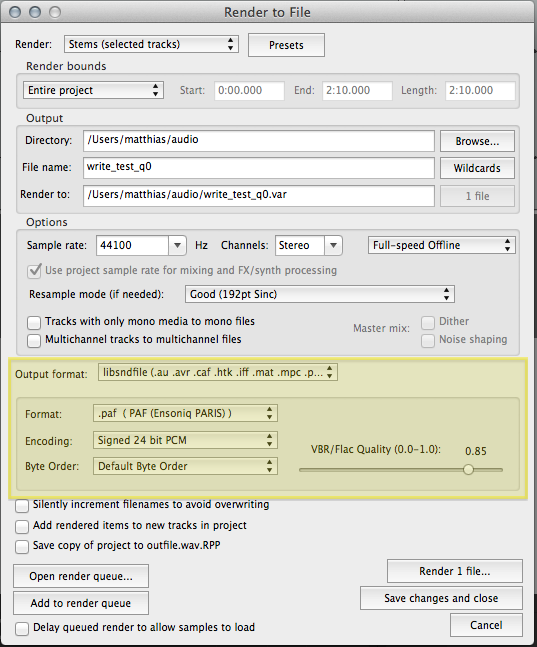Screen dimensions: 537x647
Task: Open the Entire project bounds dropdown
Action: pos(93,90)
